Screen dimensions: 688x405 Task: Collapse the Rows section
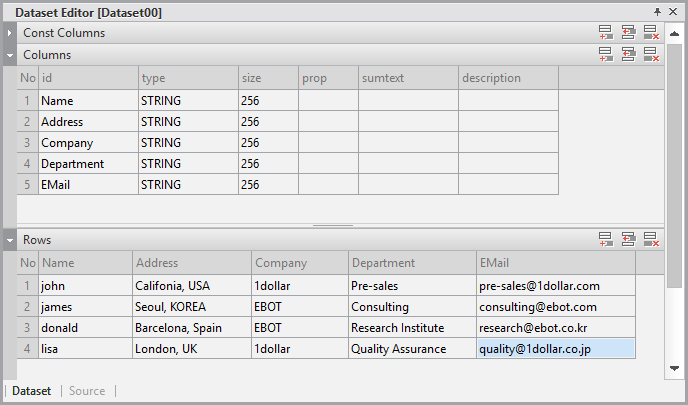[x=9, y=240]
